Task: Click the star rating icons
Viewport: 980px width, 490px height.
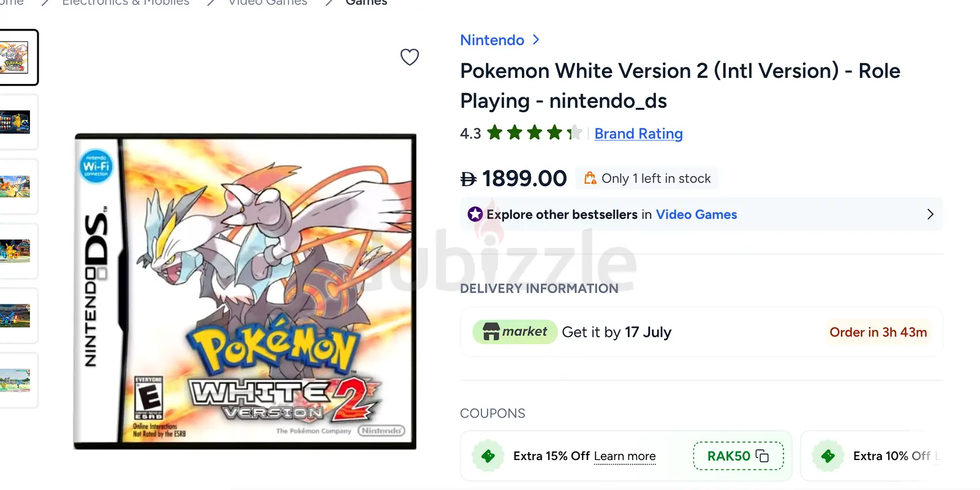Action: point(535,133)
